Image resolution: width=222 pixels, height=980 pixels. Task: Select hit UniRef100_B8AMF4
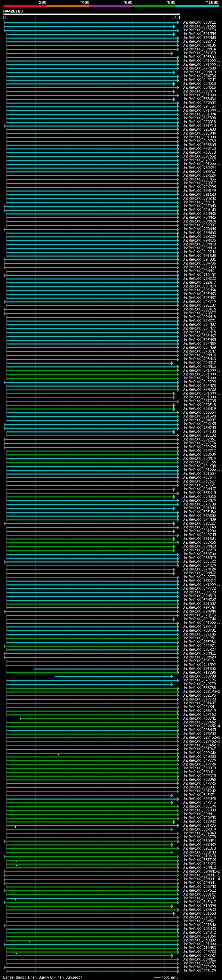pos(199,840)
